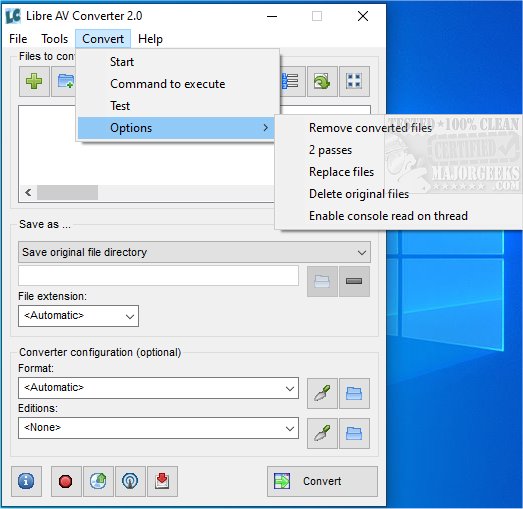Click the green plus Add files icon

(x=34, y=81)
